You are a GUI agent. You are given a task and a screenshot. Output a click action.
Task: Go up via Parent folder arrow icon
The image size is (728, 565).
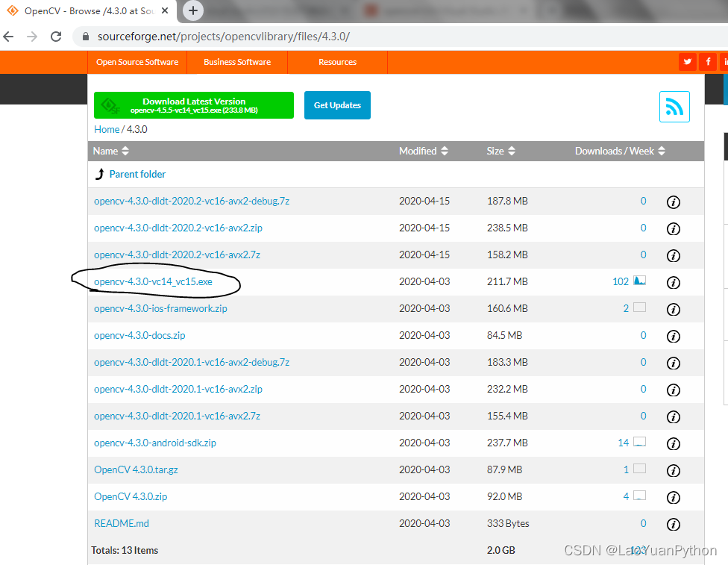coord(99,174)
